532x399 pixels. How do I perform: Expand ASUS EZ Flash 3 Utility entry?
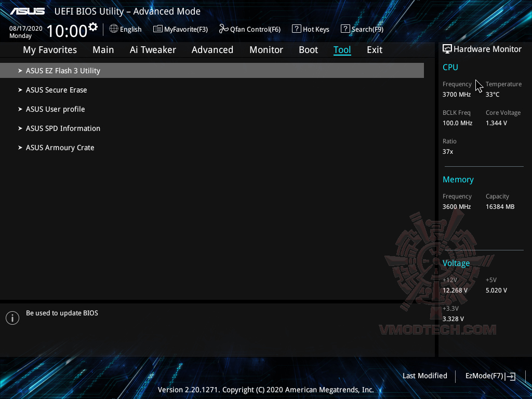click(x=63, y=70)
